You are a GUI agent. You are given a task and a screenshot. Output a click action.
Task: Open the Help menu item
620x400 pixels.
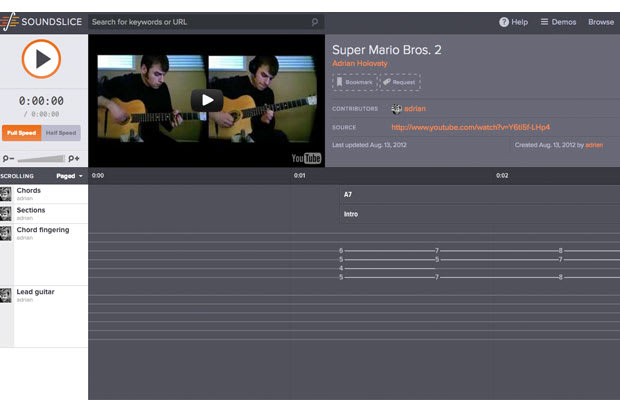coord(513,22)
